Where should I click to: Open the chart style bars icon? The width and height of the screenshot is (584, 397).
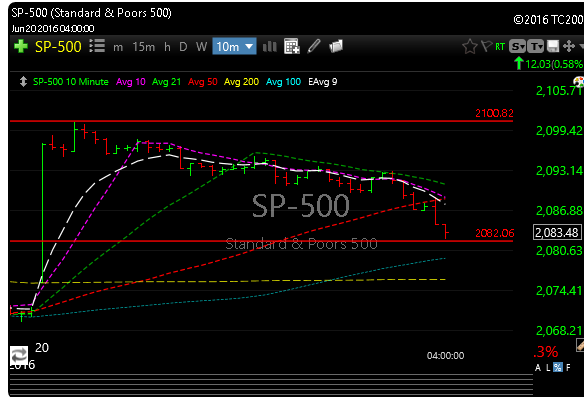pyautogui.click(x=270, y=47)
